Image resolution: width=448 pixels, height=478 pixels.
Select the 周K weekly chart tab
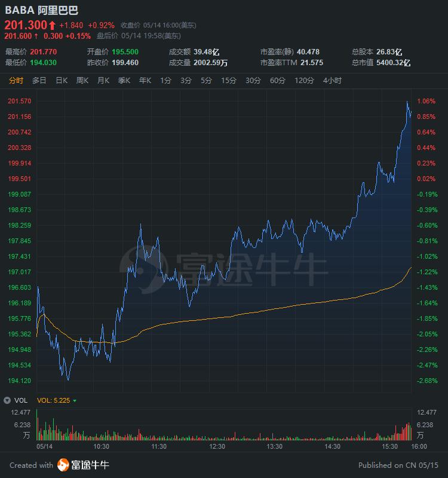point(82,81)
